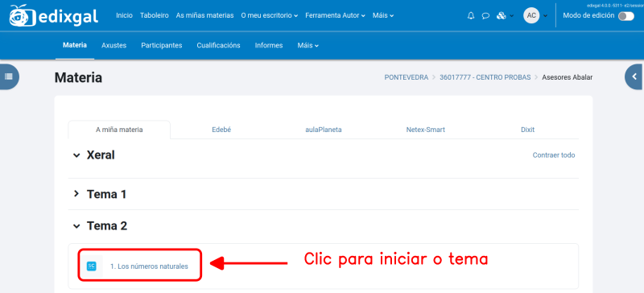
Task: Toggle Modo de edición switch
Action: pos(626,15)
